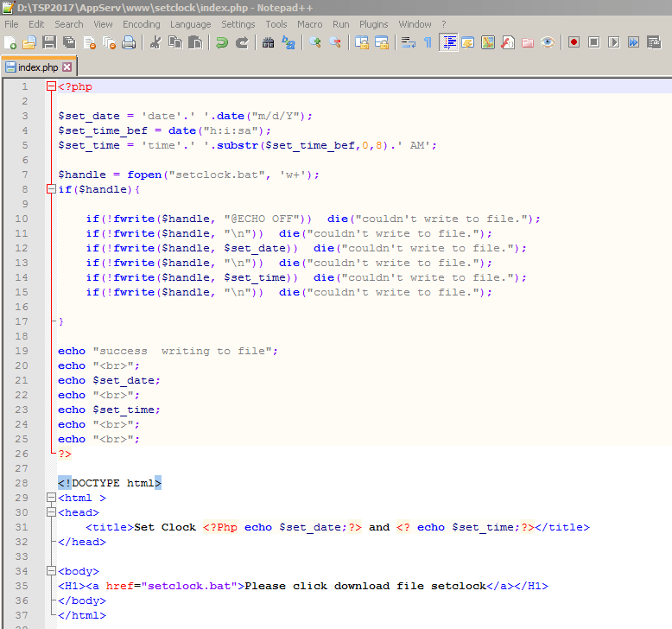Click the Open file folder icon
The width and height of the screenshot is (672, 629).
(x=29, y=42)
